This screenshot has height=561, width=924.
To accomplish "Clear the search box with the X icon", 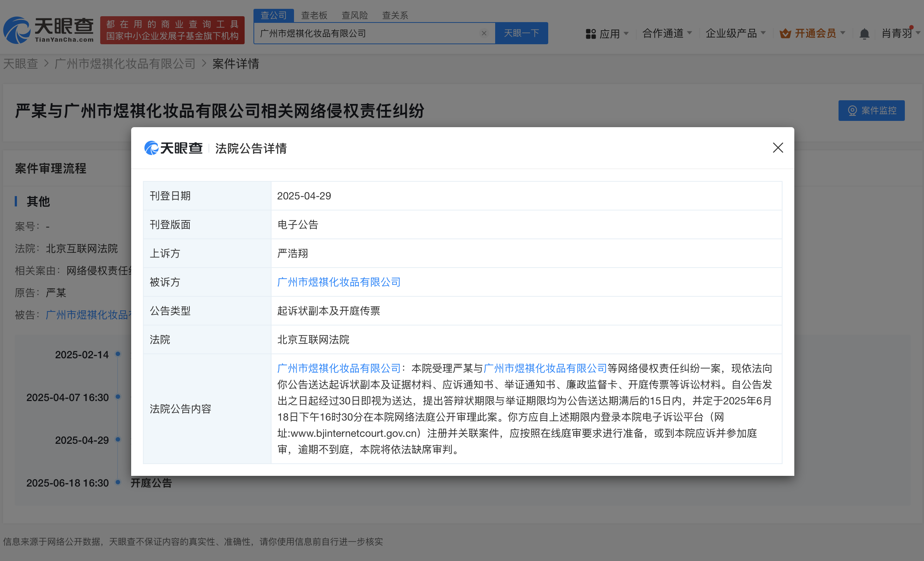I will pyautogui.click(x=484, y=34).
